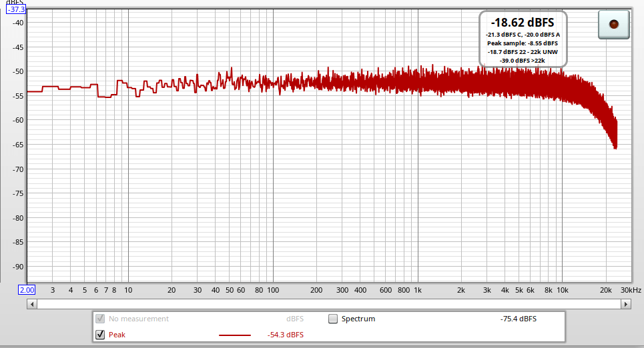644x348 pixels.
Task: Edit the 2.00 start frequency field
Action: pyautogui.click(x=27, y=290)
